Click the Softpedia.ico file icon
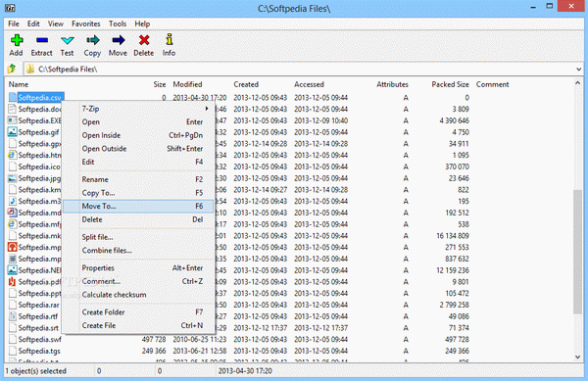This screenshot has width=588, height=381. click(x=13, y=167)
